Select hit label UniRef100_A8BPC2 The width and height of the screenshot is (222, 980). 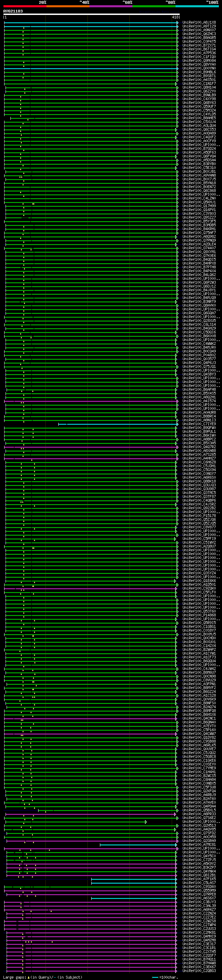[199, 439]
